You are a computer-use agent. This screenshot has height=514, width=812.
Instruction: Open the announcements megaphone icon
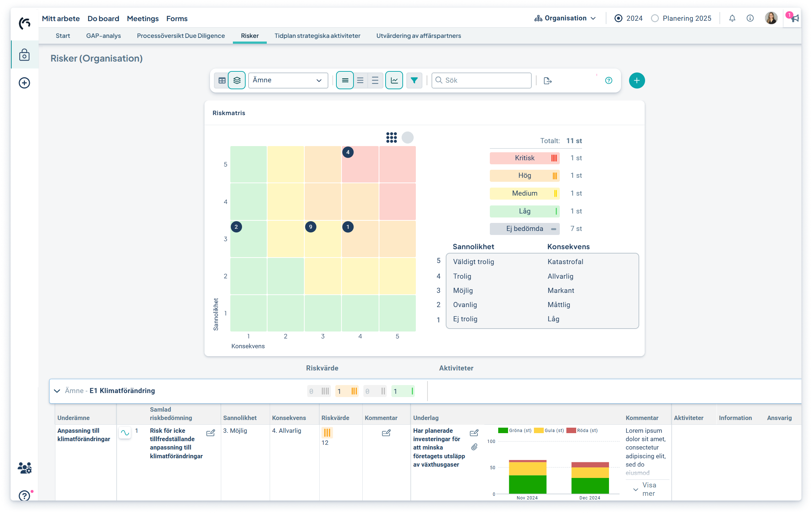pyautogui.click(x=795, y=18)
